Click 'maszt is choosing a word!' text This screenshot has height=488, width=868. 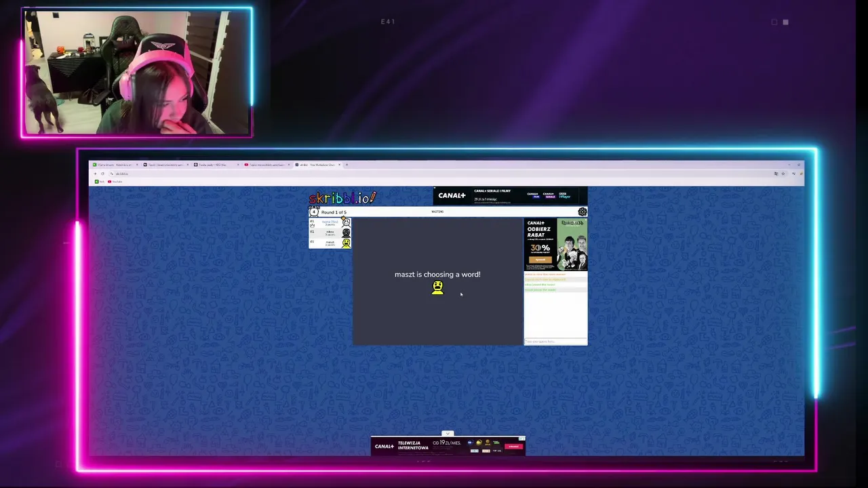tap(437, 274)
